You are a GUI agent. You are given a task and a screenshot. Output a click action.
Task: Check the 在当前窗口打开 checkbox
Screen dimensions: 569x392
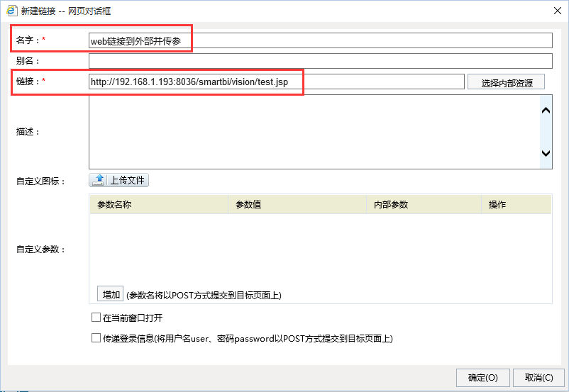coord(96,318)
